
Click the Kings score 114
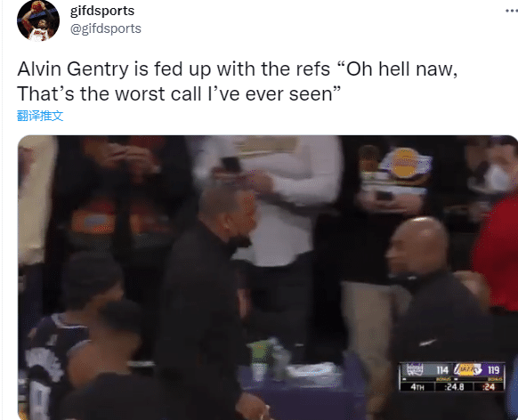pyautogui.click(x=442, y=370)
